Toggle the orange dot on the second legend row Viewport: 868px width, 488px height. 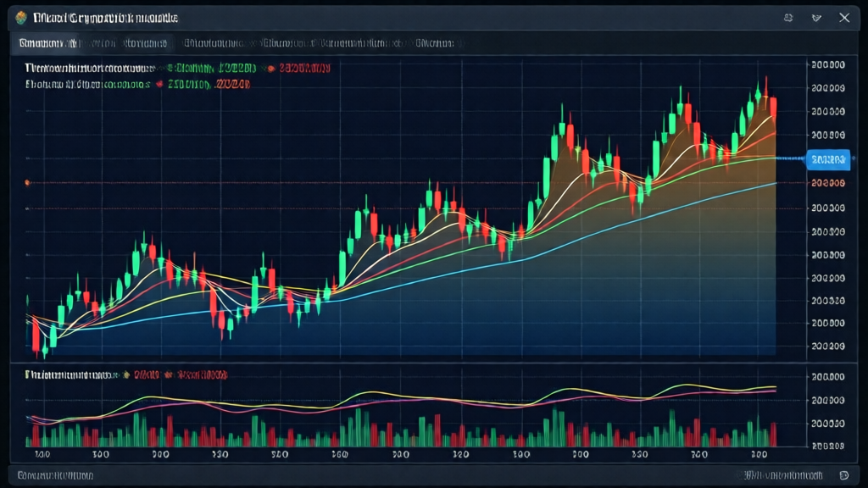coord(159,85)
